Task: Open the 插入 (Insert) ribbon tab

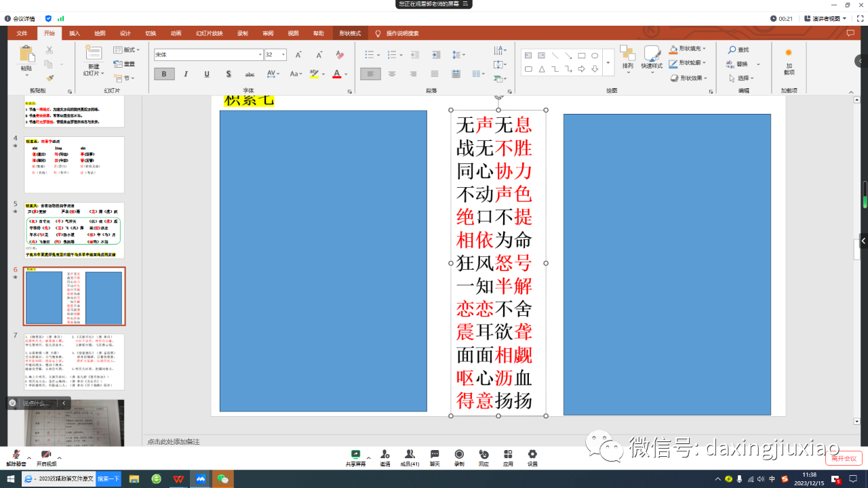Action: pos(75,33)
